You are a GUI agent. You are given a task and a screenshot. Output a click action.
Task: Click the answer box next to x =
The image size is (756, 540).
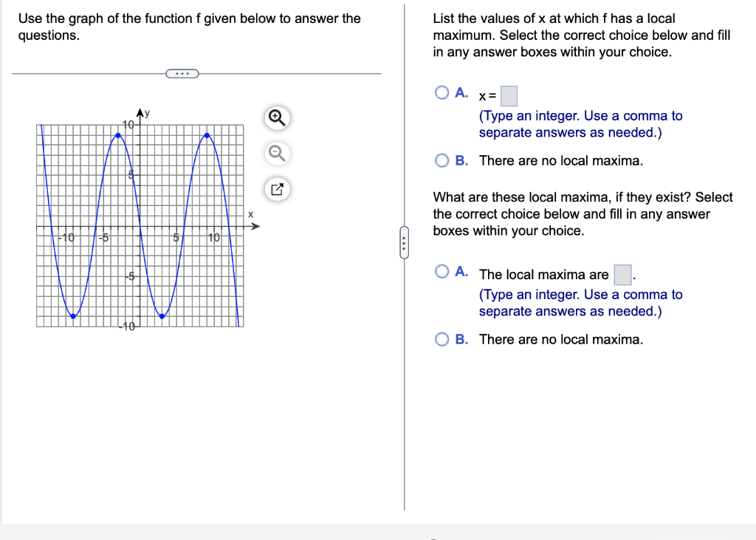click(x=509, y=95)
